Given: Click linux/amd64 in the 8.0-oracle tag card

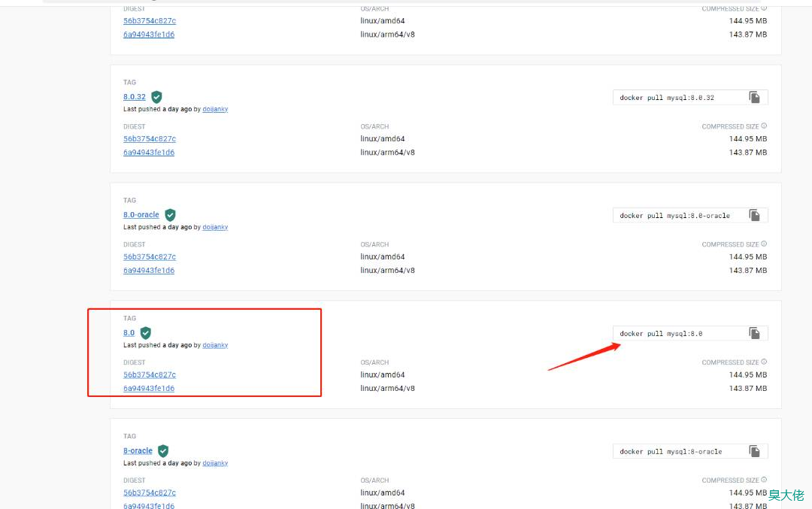Looking at the screenshot, I should (x=383, y=257).
